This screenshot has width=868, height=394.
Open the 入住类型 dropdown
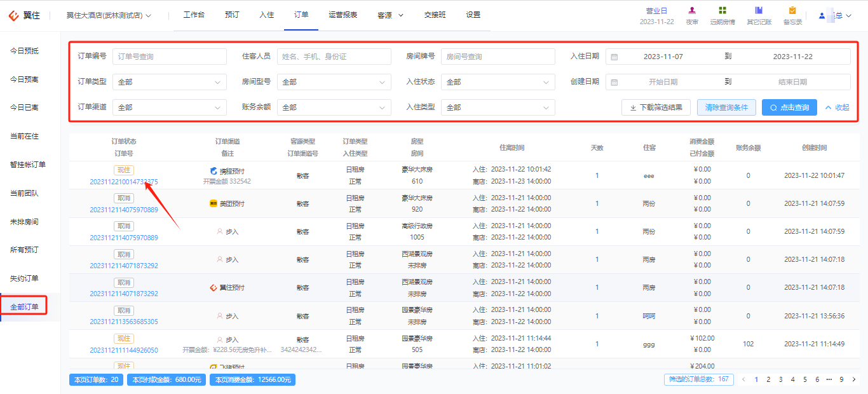pyautogui.click(x=498, y=107)
